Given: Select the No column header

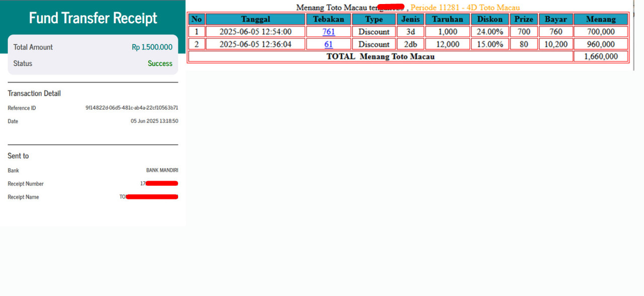Looking at the screenshot, I should [x=197, y=19].
